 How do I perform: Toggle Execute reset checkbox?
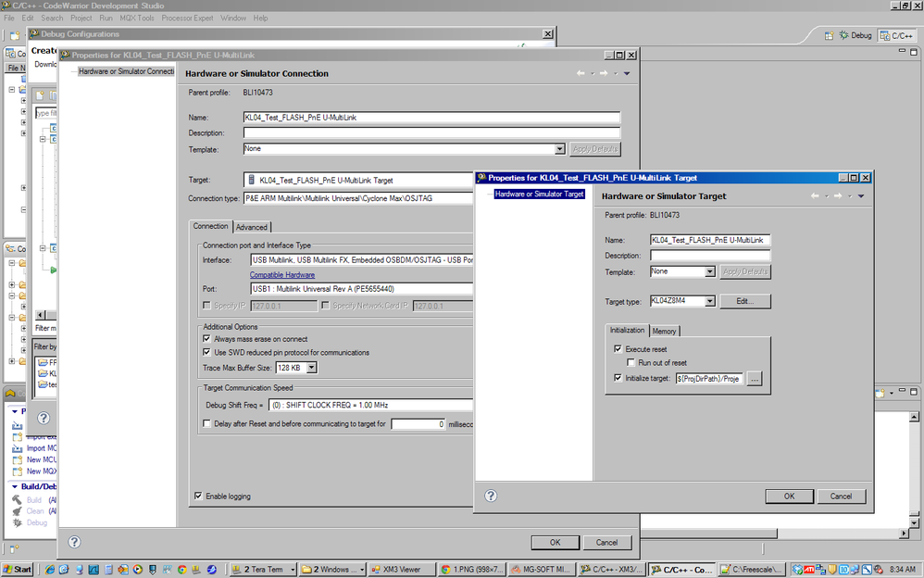618,348
